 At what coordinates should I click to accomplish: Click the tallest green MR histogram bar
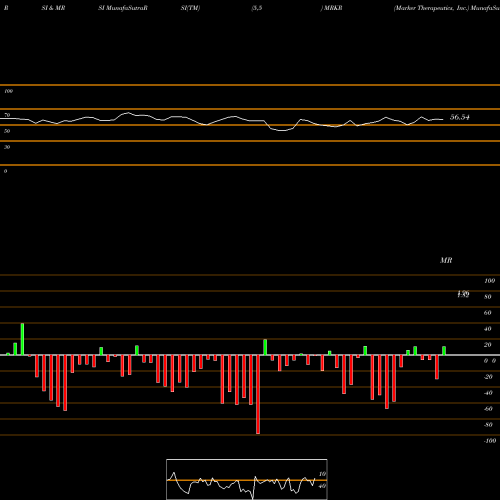pyautogui.click(x=22, y=339)
